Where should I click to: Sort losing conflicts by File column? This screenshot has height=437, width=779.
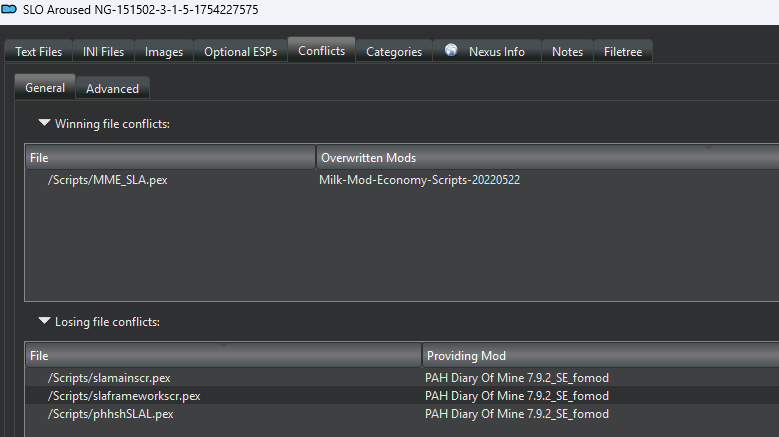(223, 356)
